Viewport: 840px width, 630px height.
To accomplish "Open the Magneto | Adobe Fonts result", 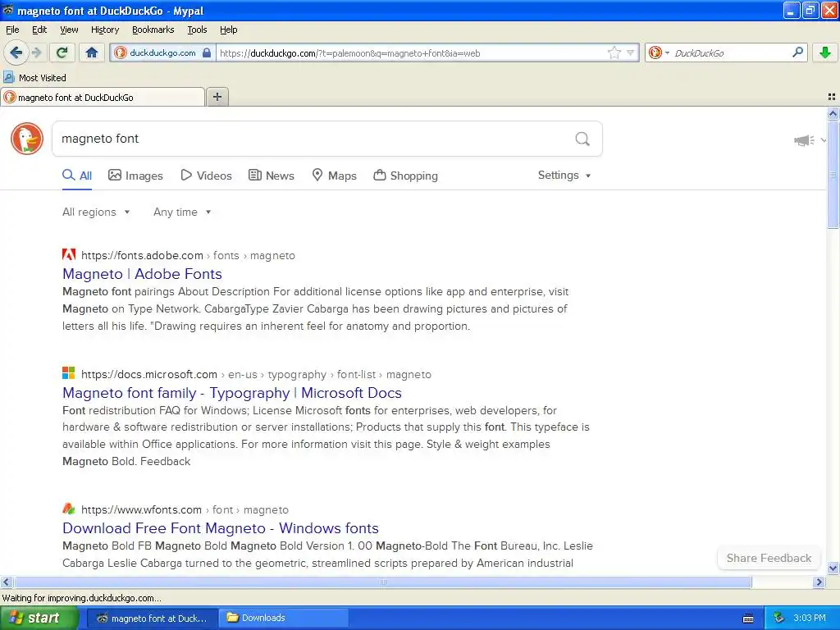I will (142, 274).
